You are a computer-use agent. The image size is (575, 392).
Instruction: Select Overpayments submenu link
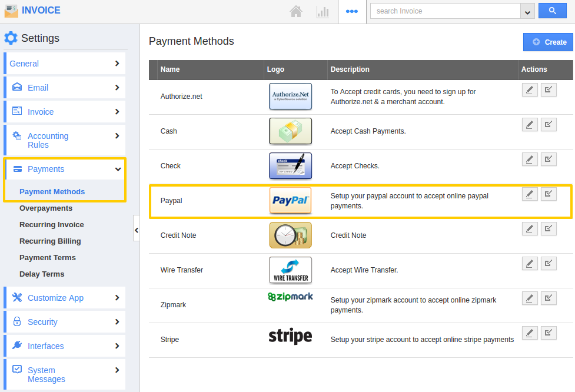pyautogui.click(x=46, y=208)
